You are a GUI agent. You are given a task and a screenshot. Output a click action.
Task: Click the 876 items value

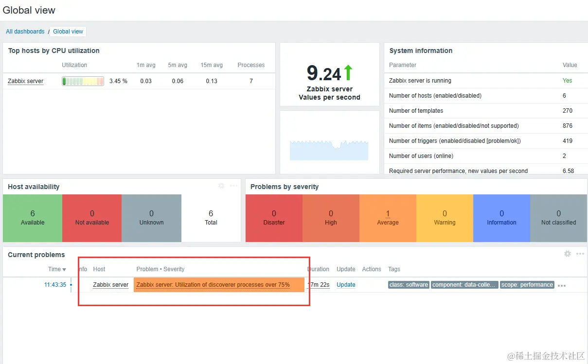point(568,126)
